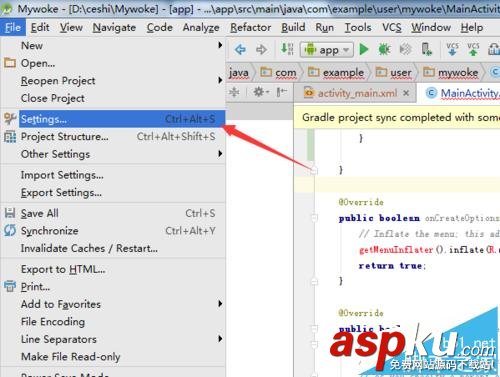This screenshot has width=500, height=377.
Task: Click the Settings wrench icon
Action: 10,119
